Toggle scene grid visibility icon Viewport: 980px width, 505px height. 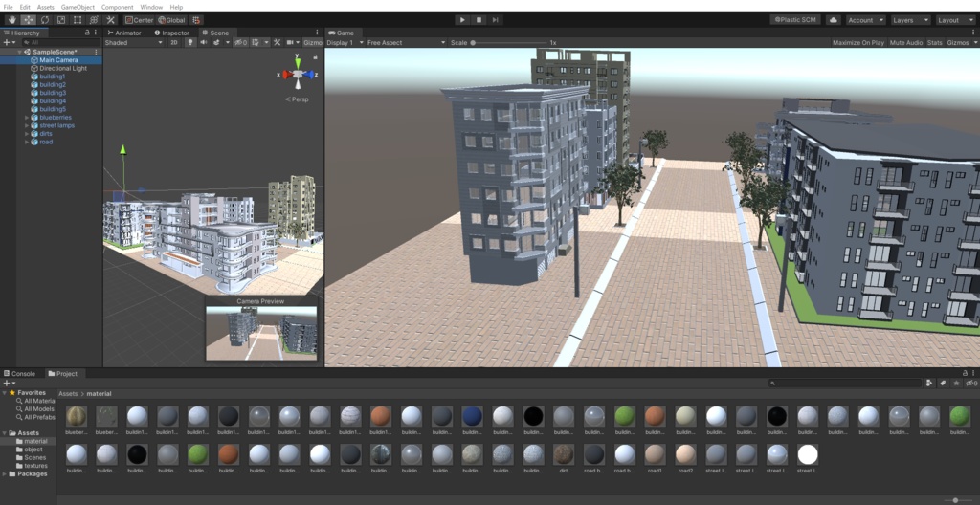(x=255, y=42)
